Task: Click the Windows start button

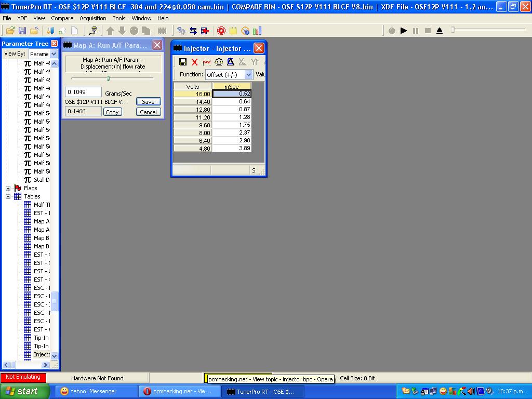Action: (x=24, y=391)
